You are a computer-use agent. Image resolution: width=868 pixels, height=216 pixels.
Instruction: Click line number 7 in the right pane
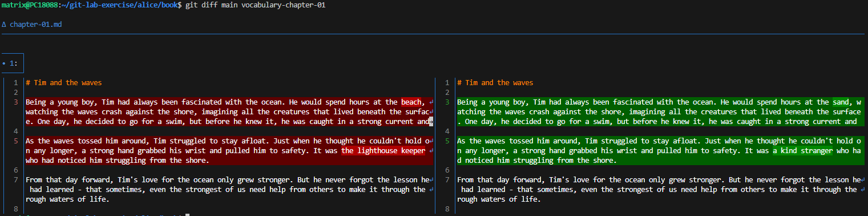[x=448, y=180]
